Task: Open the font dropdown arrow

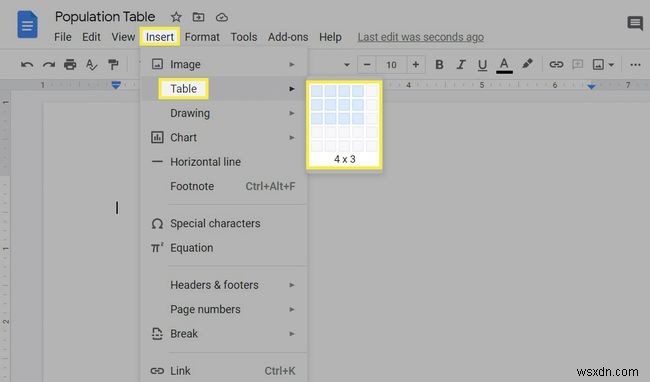Action: coord(347,65)
